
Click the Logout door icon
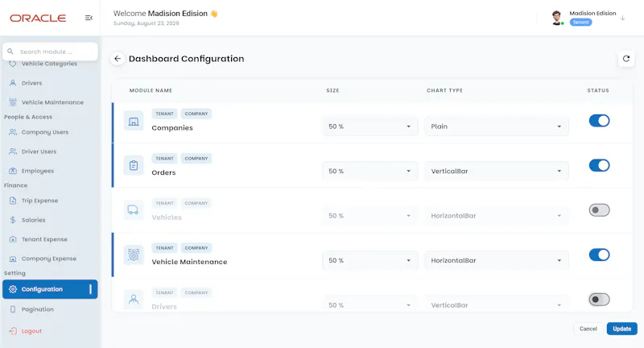pos(13,331)
